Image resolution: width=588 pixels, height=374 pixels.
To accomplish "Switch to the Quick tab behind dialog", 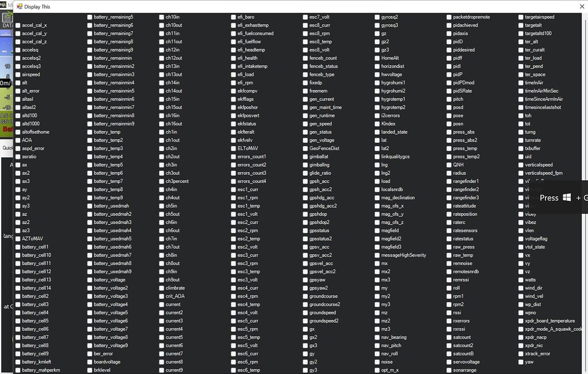I will point(7,147).
